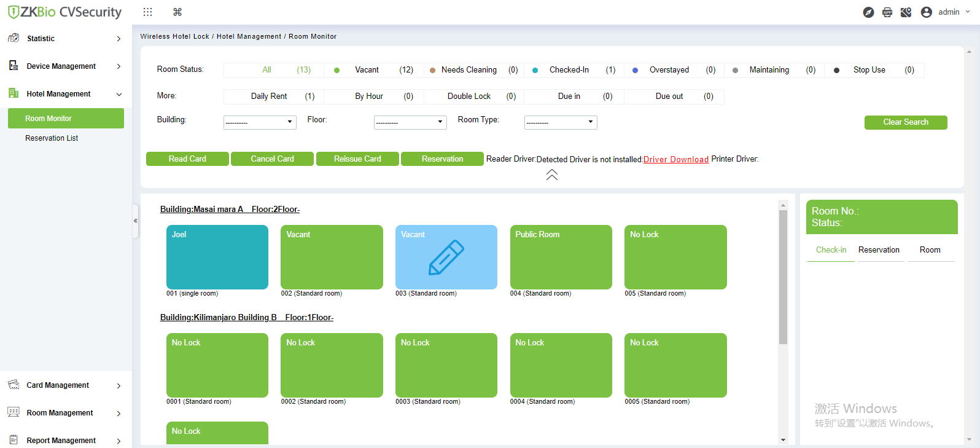Image resolution: width=980 pixels, height=448 pixels.
Task: Open Reservation List in sidebar
Action: tap(52, 138)
